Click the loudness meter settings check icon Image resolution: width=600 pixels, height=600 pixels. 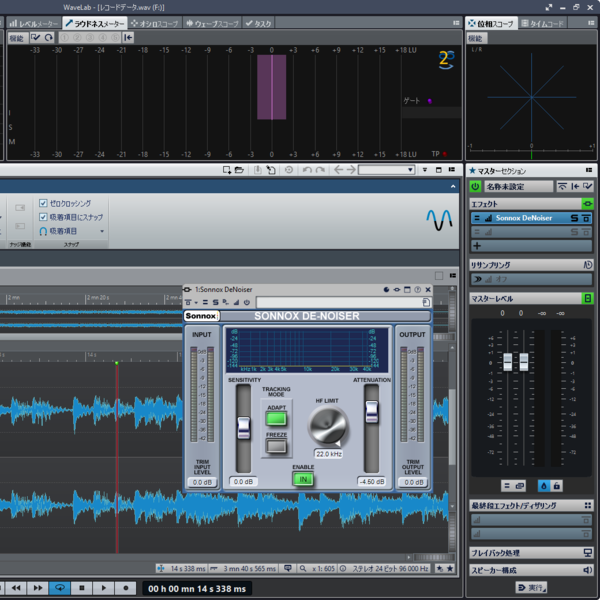[x=36, y=38]
